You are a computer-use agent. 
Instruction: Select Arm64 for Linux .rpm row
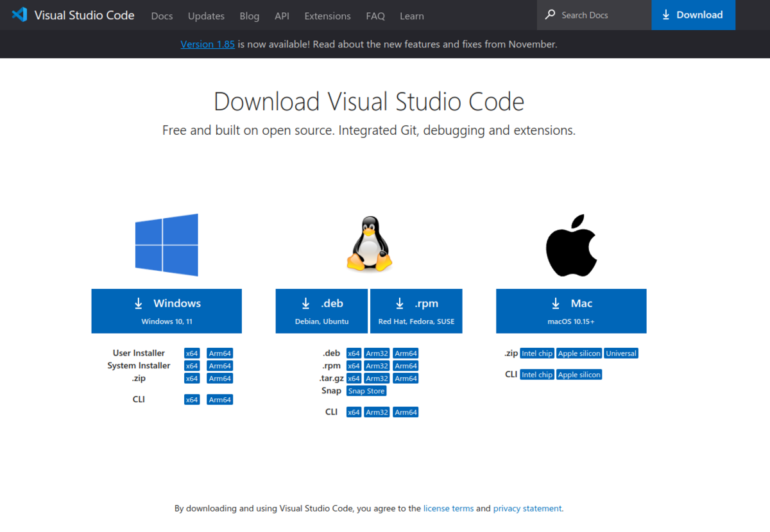tap(406, 366)
